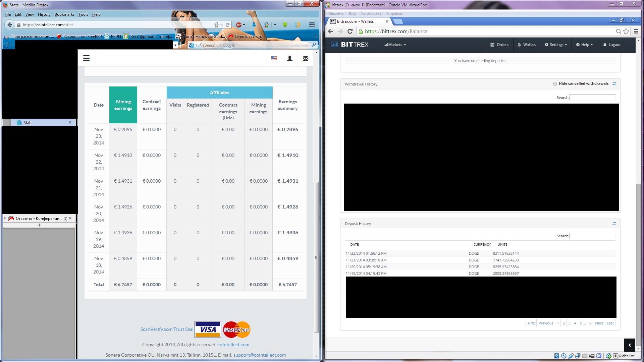Click the Wallets link in Bittrex navbar

pyautogui.click(x=527, y=45)
